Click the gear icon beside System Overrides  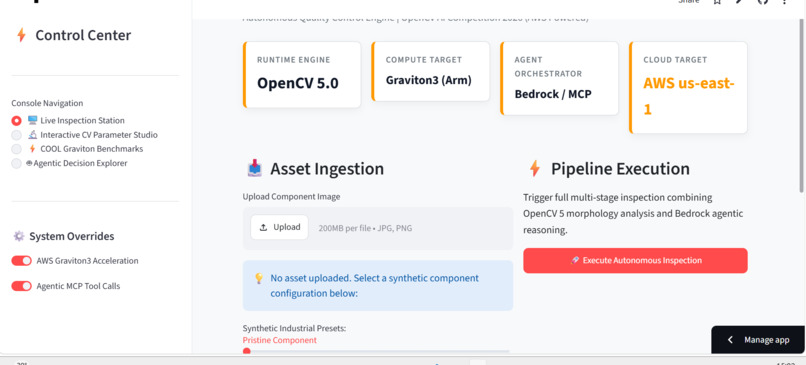[x=19, y=236]
